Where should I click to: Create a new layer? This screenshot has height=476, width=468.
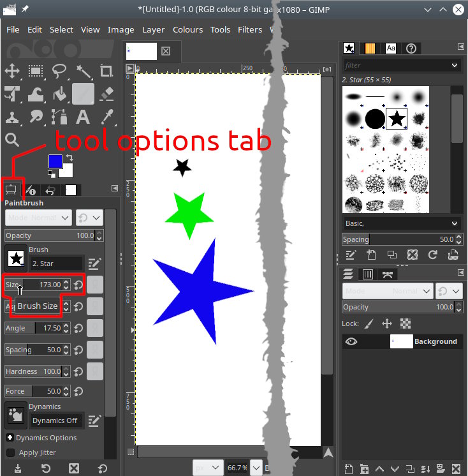pyautogui.click(x=349, y=469)
